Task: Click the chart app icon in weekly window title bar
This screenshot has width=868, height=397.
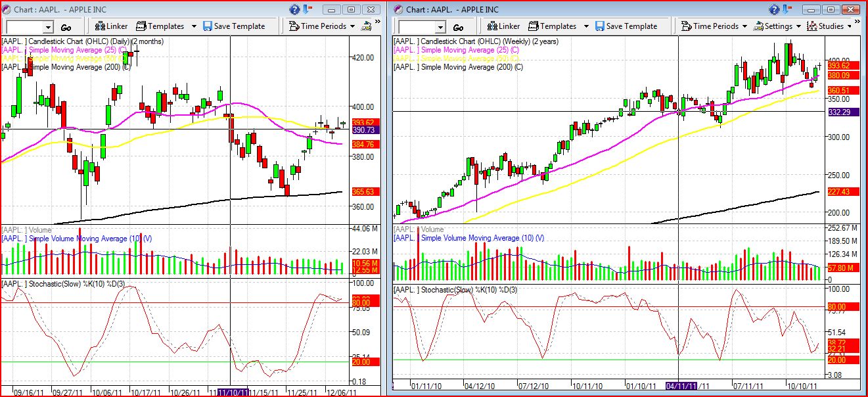Action: pyautogui.click(x=399, y=9)
